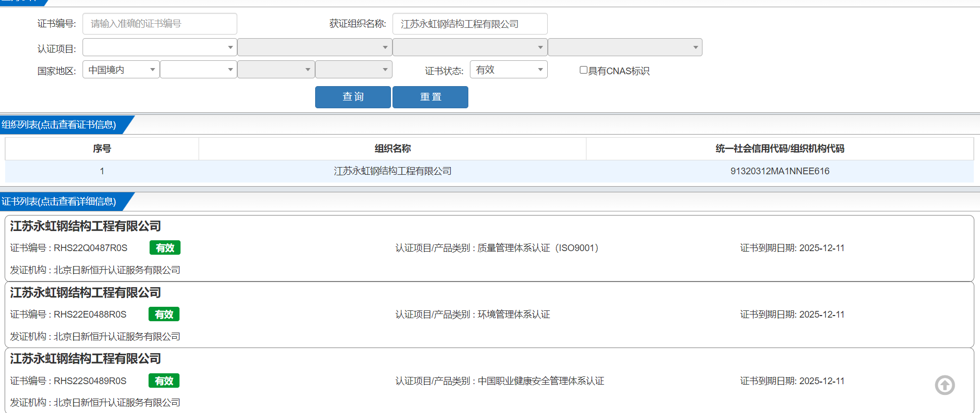Click the scroll-to-top arrow icon
980x413 pixels.
[945, 385]
